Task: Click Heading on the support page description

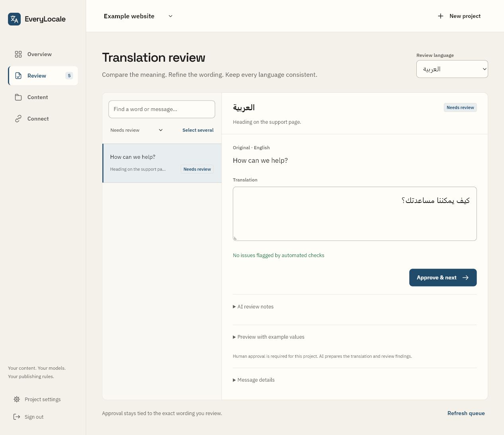Action: pos(267,122)
